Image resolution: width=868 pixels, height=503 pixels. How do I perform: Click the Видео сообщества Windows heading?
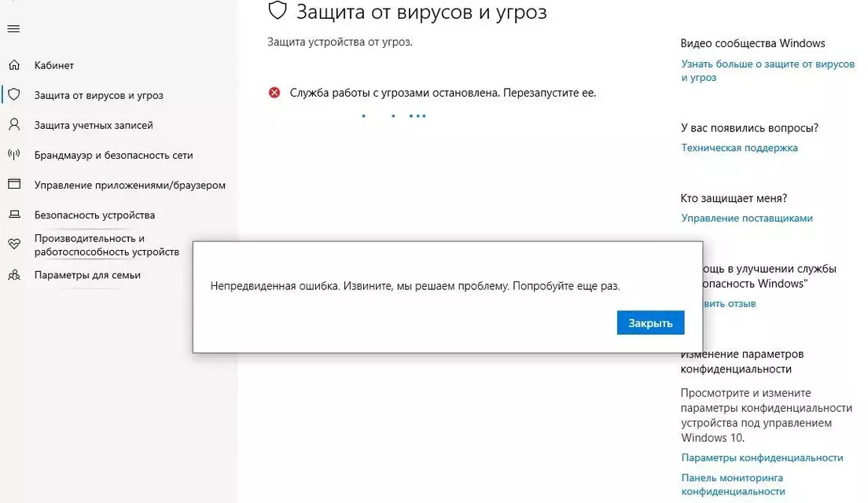(753, 43)
